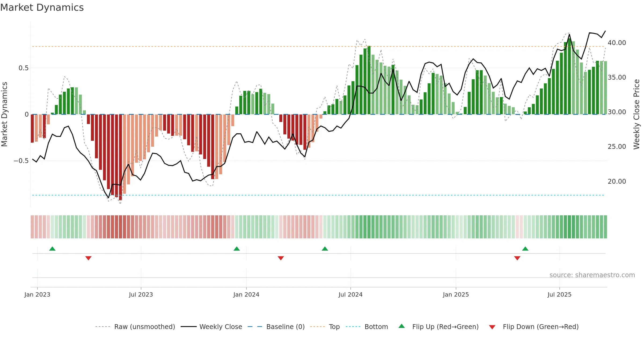Screen dimensions: 644x362
Task: Click the red triangle icon in the legend
Action: [x=492, y=327]
